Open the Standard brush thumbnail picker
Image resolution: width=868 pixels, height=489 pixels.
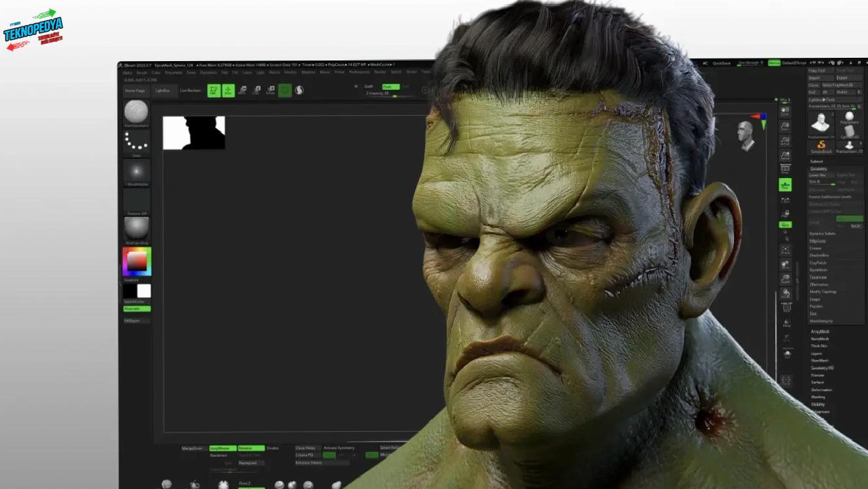coord(137,112)
